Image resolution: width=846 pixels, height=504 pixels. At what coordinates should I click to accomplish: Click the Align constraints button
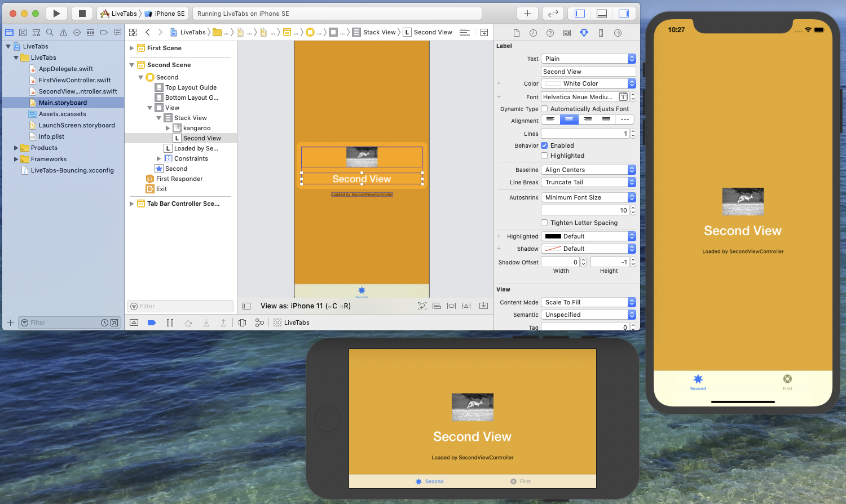(x=437, y=306)
